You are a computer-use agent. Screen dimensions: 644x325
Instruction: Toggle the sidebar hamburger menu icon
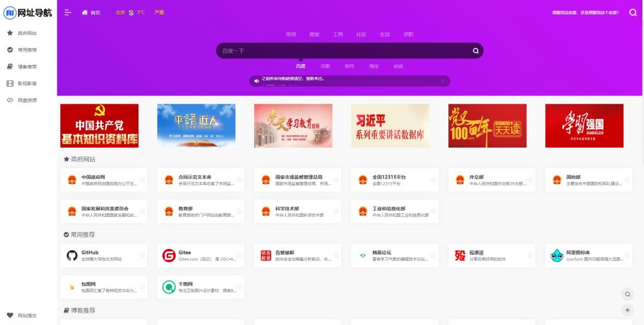[x=68, y=13]
